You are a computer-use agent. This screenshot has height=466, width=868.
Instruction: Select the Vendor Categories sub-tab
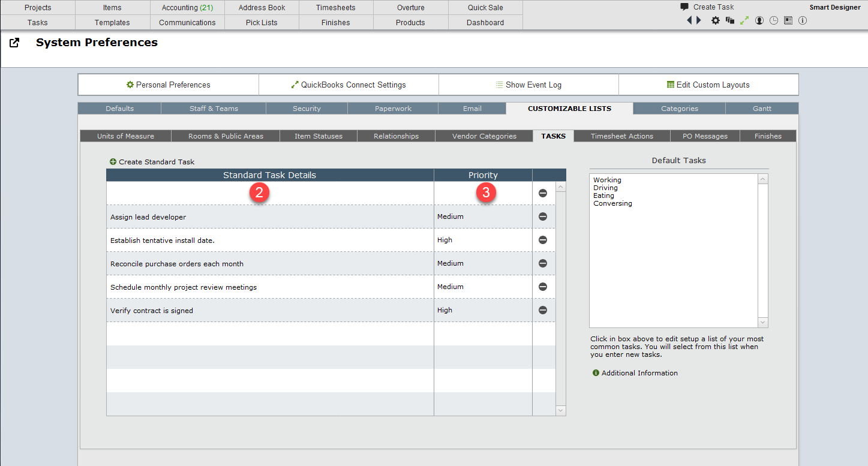tap(484, 136)
